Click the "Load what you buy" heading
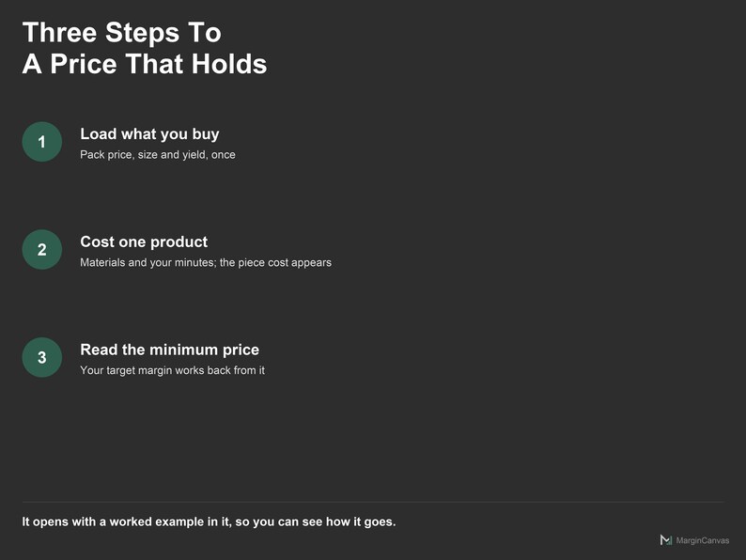The image size is (746, 560). [x=149, y=134]
